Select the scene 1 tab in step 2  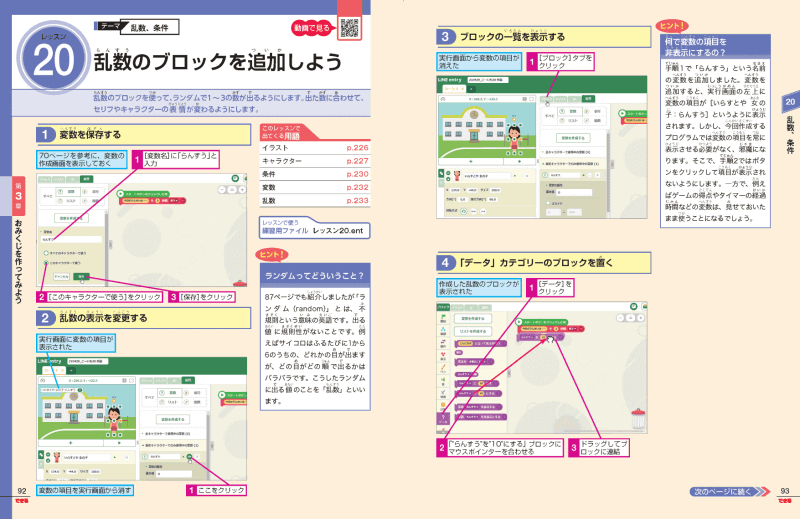pos(54,370)
